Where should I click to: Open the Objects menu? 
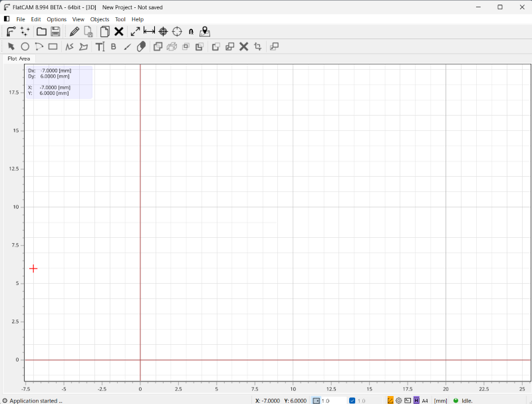click(100, 19)
